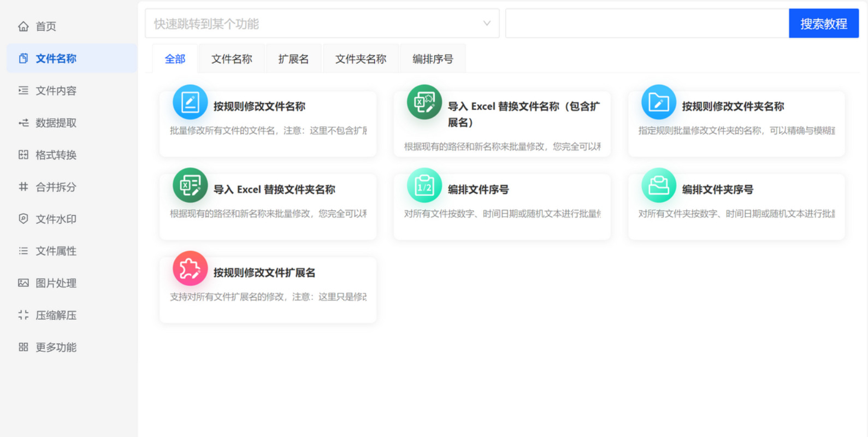Click the 格式转换 sidebar icon
Image resolution: width=868 pixels, height=437 pixels.
[x=23, y=155]
